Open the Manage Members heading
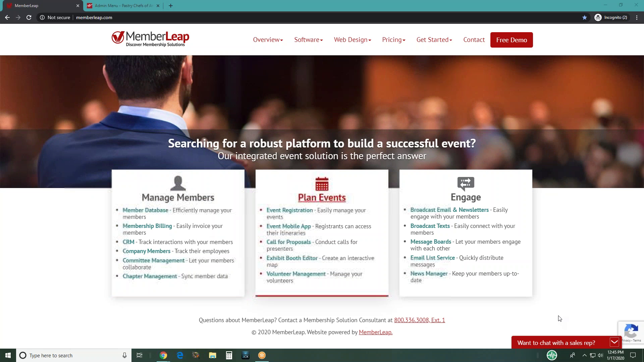This screenshot has width=644, height=362. click(x=178, y=197)
